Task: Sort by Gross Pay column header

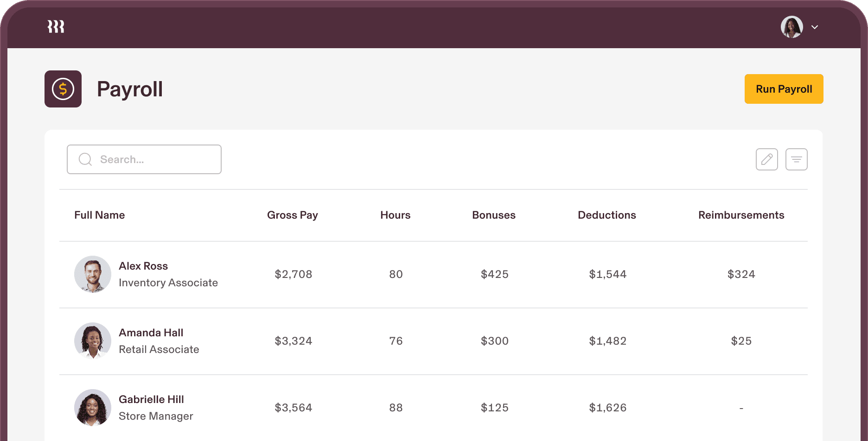Action: coord(292,215)
